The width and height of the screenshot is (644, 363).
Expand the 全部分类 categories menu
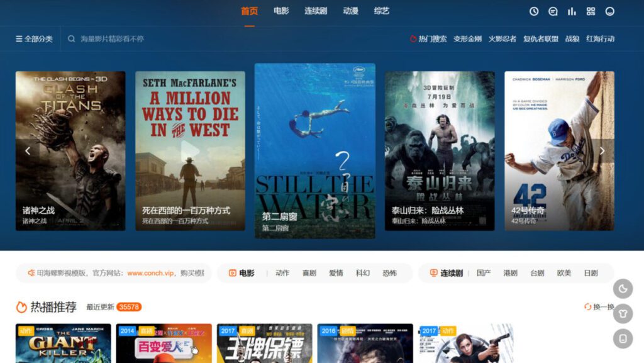point(34,39)
